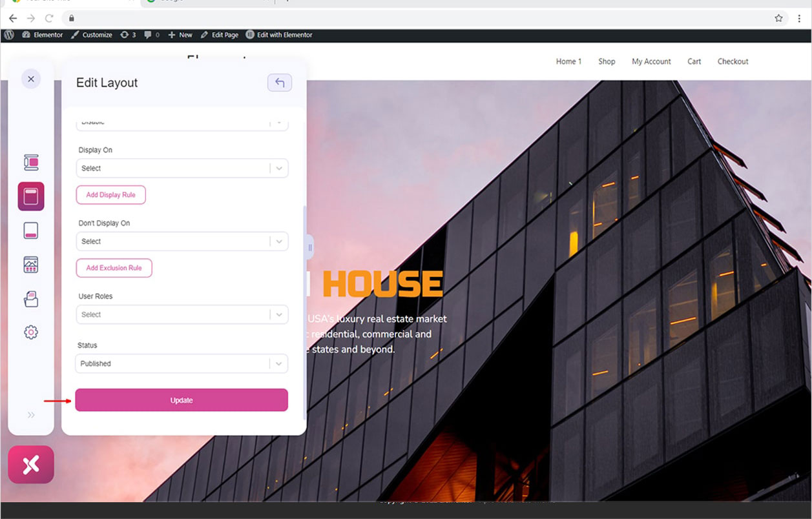This screenshot has width=812, height=519.
Task: Click the browser back arrow
Action: pos(13,18)
